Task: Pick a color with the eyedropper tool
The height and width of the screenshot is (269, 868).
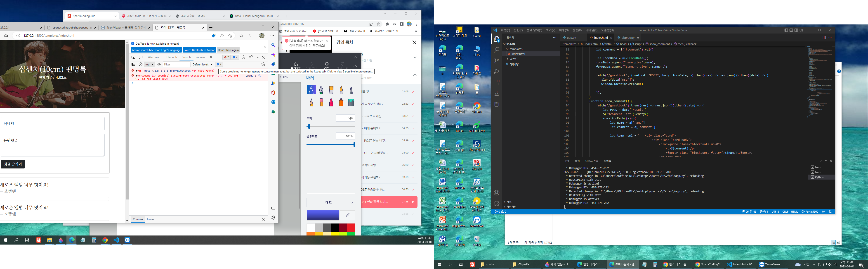Action: [347, 215]
